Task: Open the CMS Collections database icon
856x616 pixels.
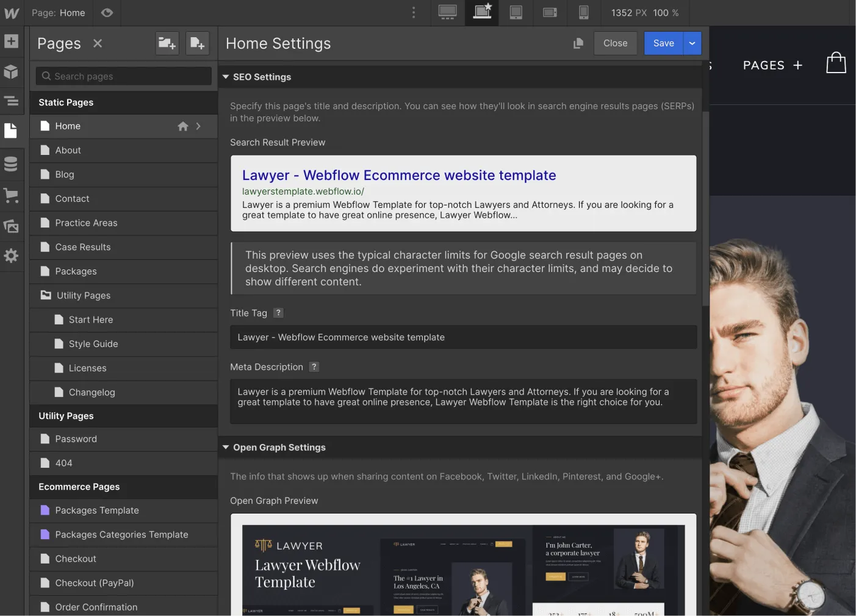Action: tap(11, 164)
